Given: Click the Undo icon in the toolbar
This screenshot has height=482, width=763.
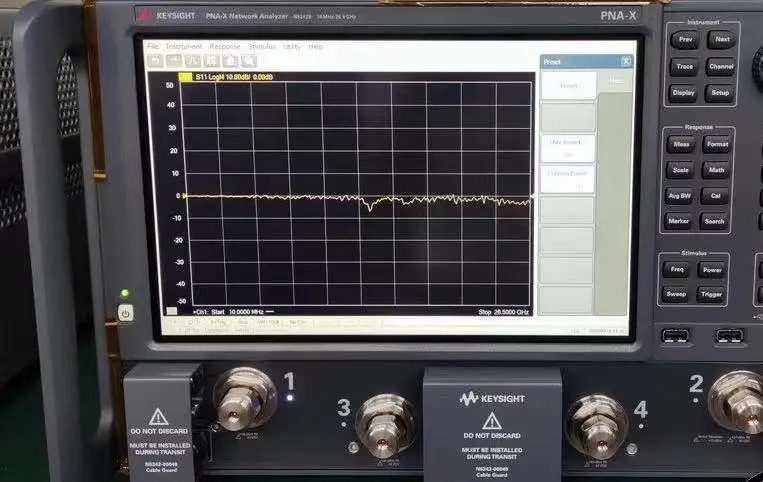Looking at the screenshot, I should click(x=155, y=61).
